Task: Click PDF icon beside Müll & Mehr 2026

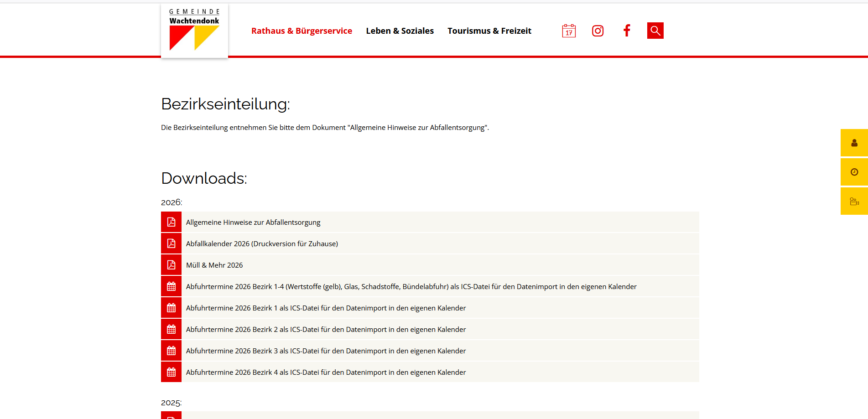Action: point(171,265)
